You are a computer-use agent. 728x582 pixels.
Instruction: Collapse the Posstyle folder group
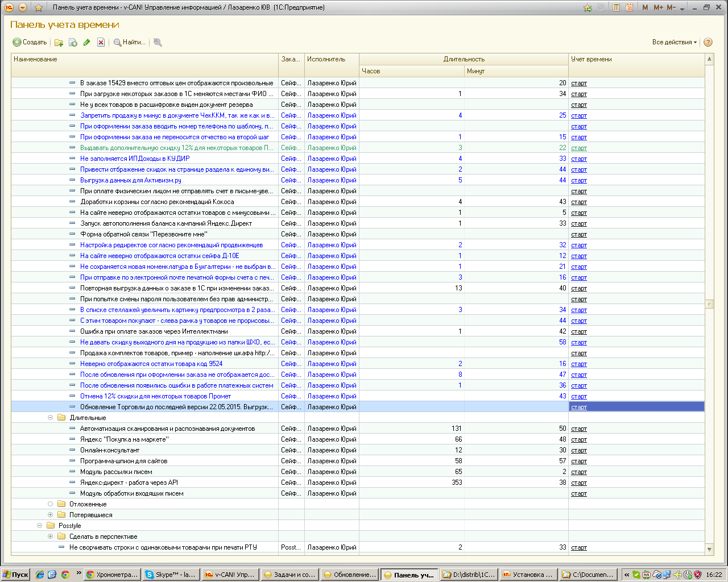(x=39, y=526)
